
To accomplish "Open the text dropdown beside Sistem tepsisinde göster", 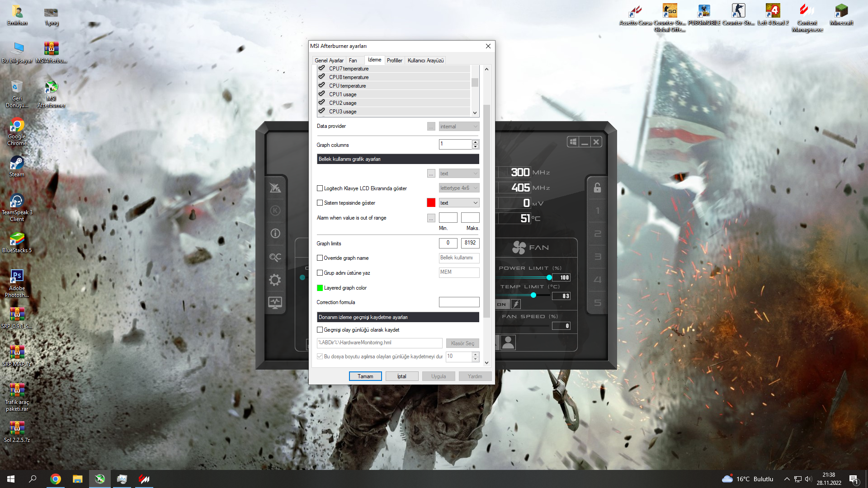I will coord(459,203).
